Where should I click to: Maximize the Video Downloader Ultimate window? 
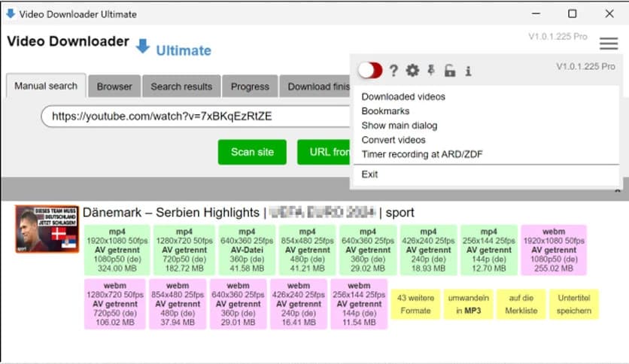573,14
